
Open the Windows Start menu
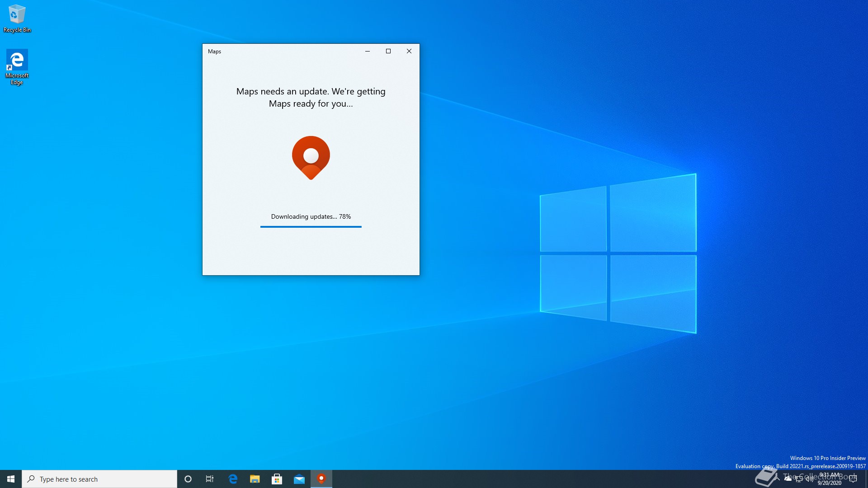(x=11, y=479)
